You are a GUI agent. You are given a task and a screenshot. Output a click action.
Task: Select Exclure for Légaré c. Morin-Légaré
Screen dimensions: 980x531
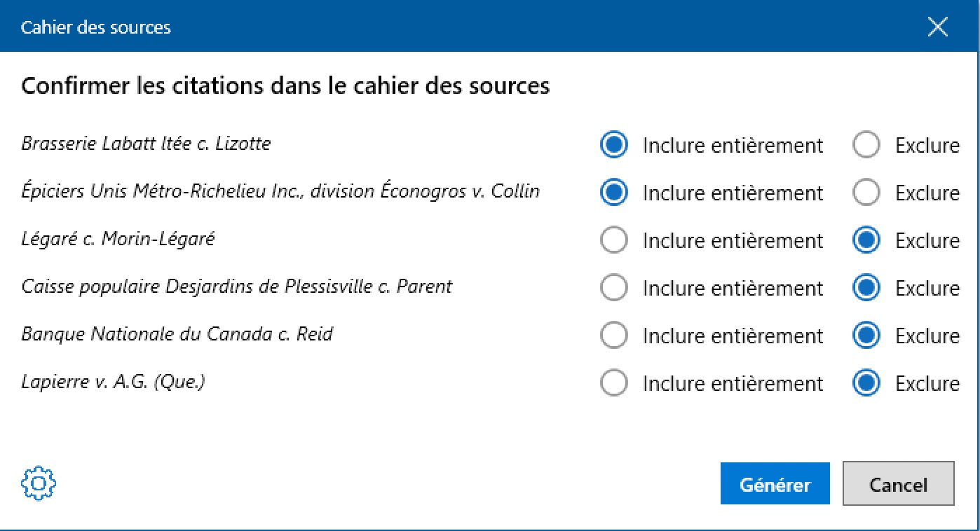click(x=866, y=240)
